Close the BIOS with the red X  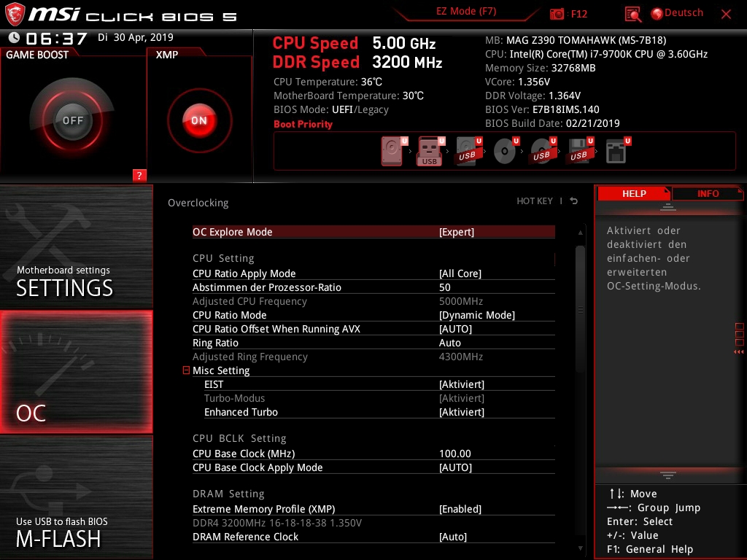(726, 14)
